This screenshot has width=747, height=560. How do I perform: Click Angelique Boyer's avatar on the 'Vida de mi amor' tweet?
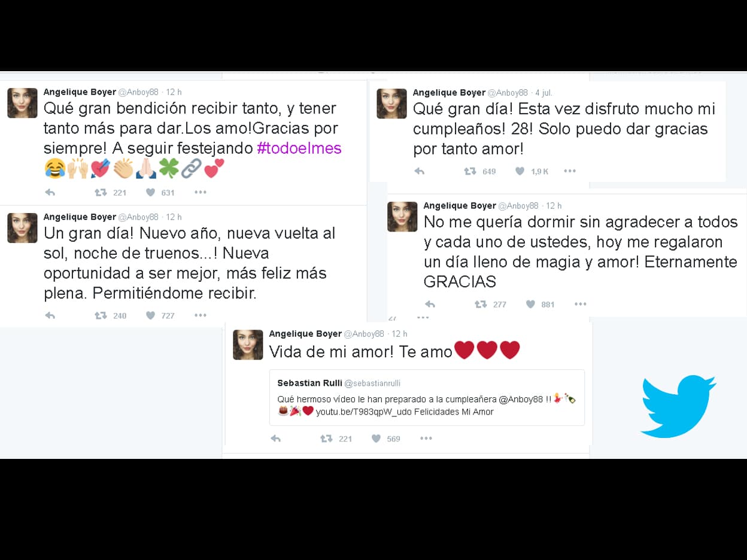coord(248,345)
